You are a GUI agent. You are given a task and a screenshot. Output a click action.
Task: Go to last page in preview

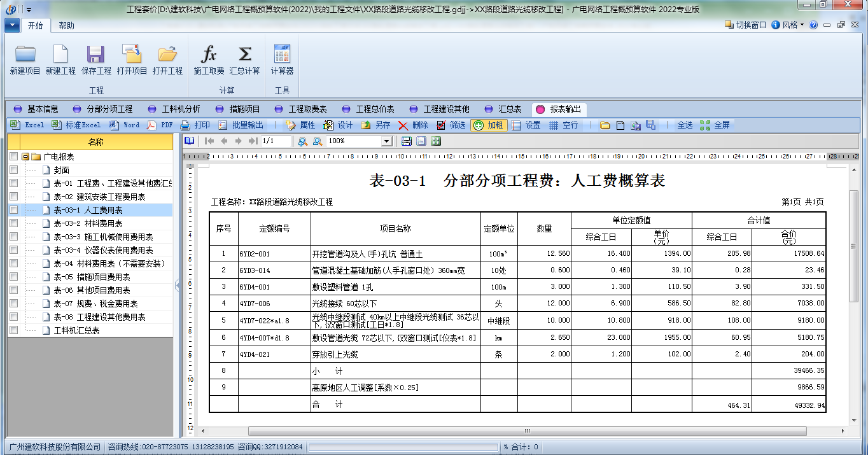point(253,141)
